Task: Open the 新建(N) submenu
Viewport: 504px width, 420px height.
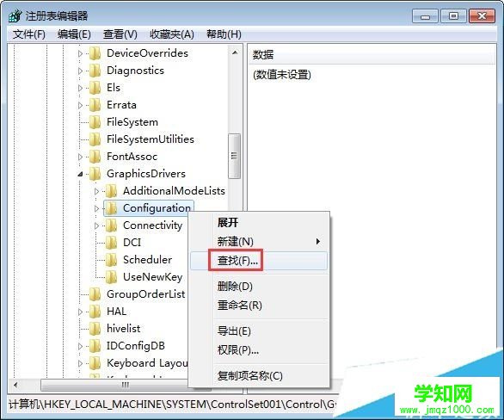Action: point(259,242)
